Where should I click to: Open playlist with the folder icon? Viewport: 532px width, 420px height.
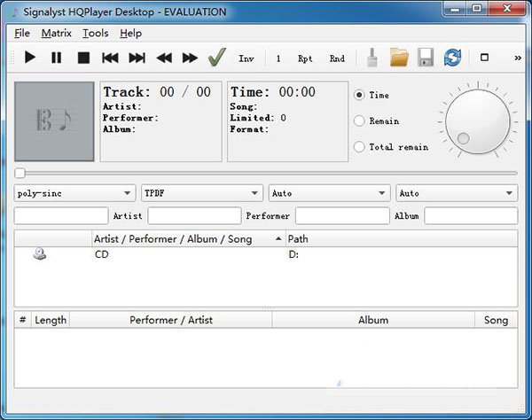399,58
